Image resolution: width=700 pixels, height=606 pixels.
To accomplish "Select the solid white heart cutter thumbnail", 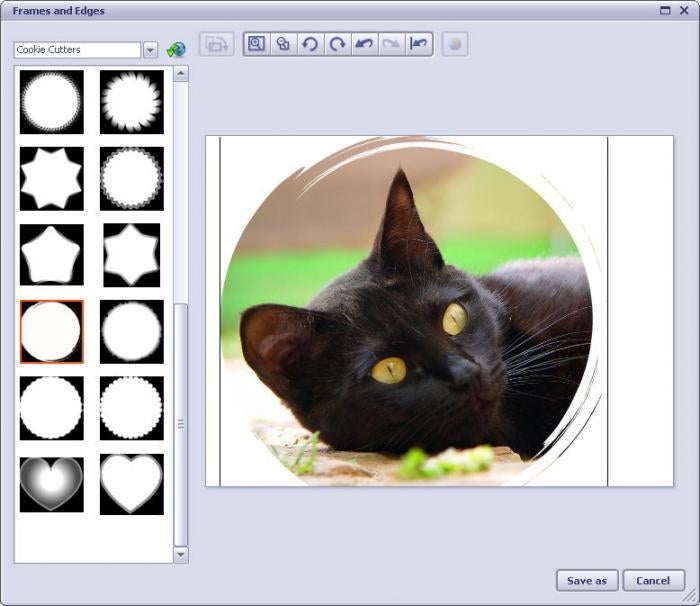I will [x=132, y=485].
